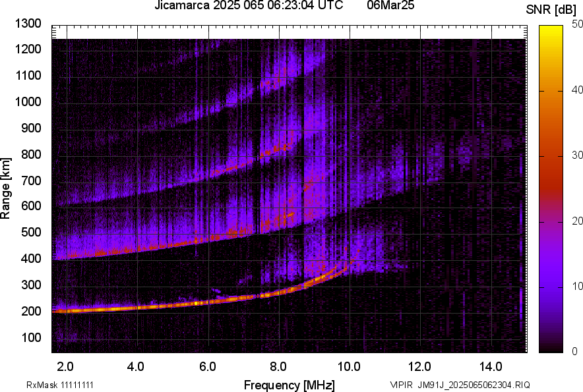The width and height of the screenshot is (583, 392).
Task: Click the 'SNR [dB]' colorbar title
Action: click(551, 10)
